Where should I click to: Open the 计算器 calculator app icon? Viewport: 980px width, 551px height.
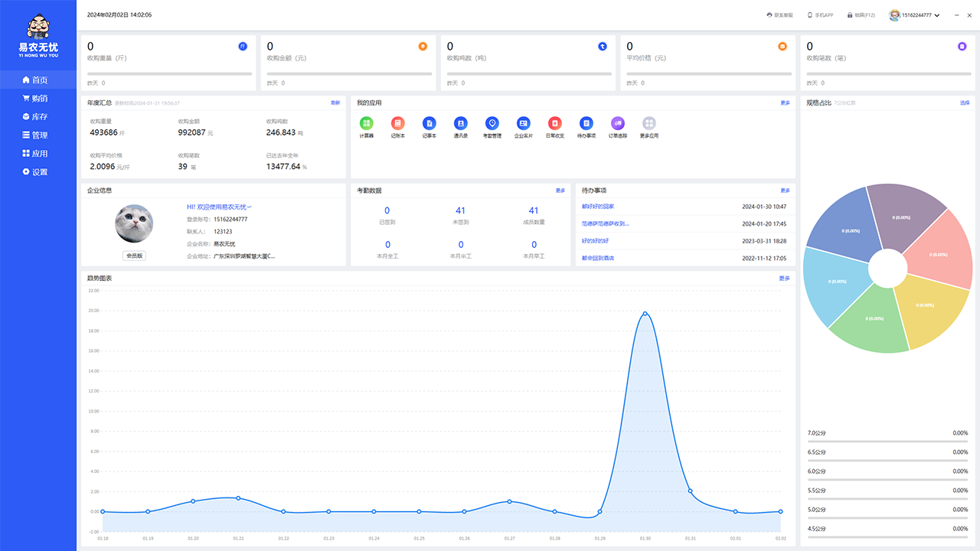(367, 123)
